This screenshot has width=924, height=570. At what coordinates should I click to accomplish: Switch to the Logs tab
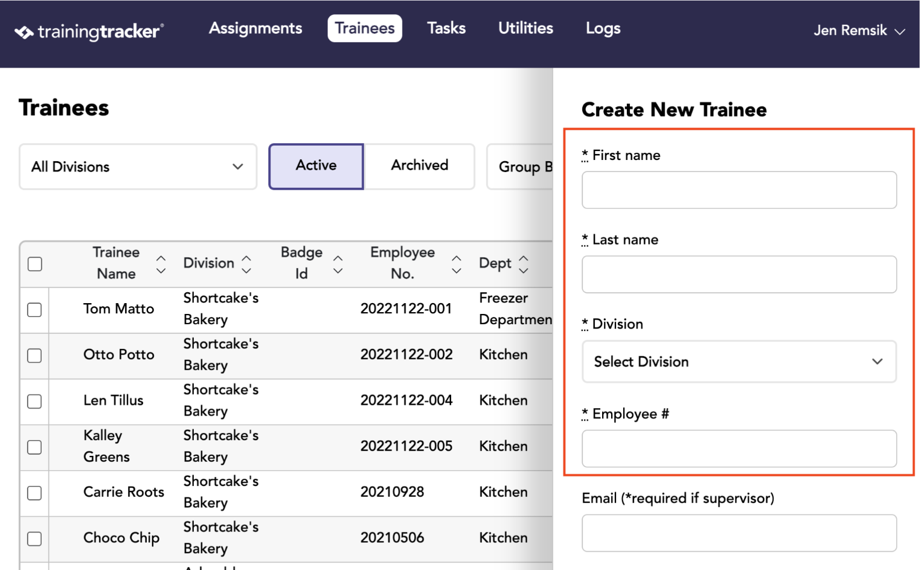(x=603, y=28)
